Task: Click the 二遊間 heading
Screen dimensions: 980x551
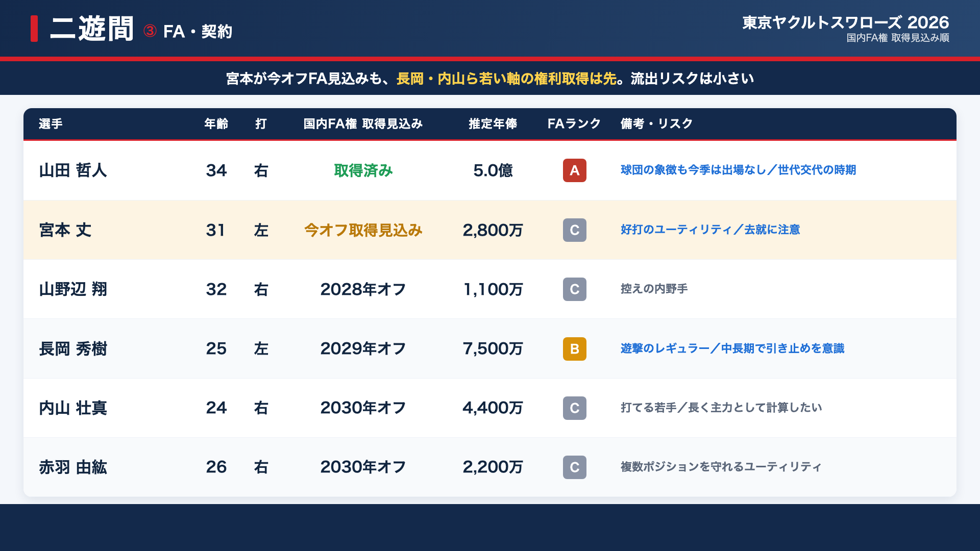Action: coord(92,29)
